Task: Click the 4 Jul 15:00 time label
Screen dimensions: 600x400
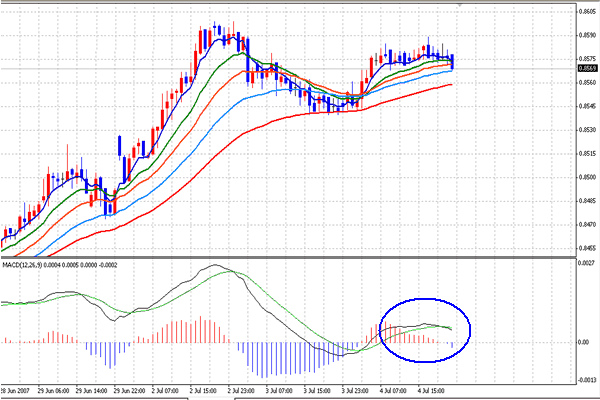Action: click(x=431, y=391)
